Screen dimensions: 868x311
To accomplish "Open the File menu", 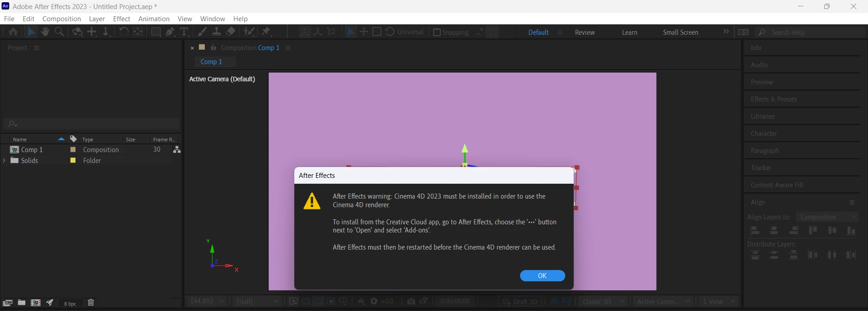I will [x=9, y=19].
